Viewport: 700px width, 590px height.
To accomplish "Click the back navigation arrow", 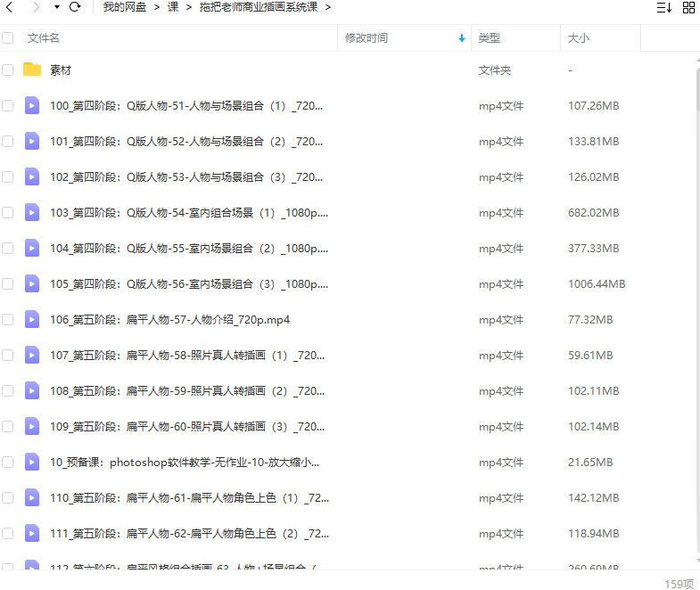I will point(10,7).
